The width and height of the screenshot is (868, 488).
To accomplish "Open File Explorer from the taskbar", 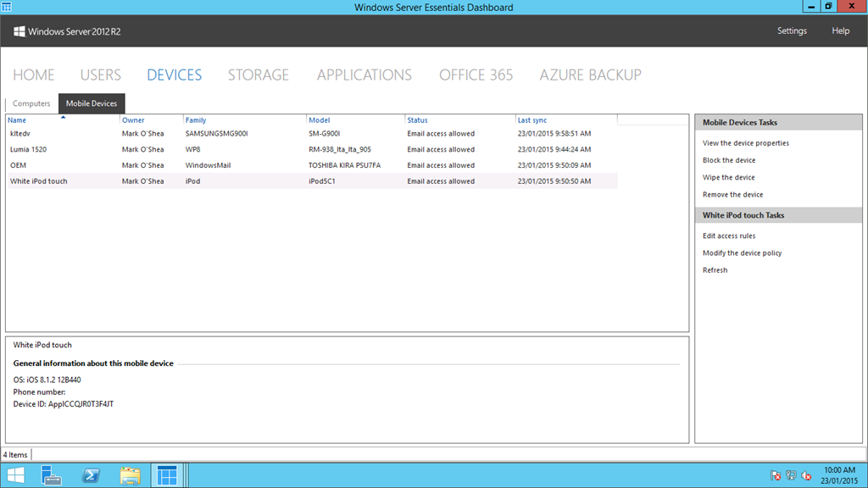I will pos(130,475).
